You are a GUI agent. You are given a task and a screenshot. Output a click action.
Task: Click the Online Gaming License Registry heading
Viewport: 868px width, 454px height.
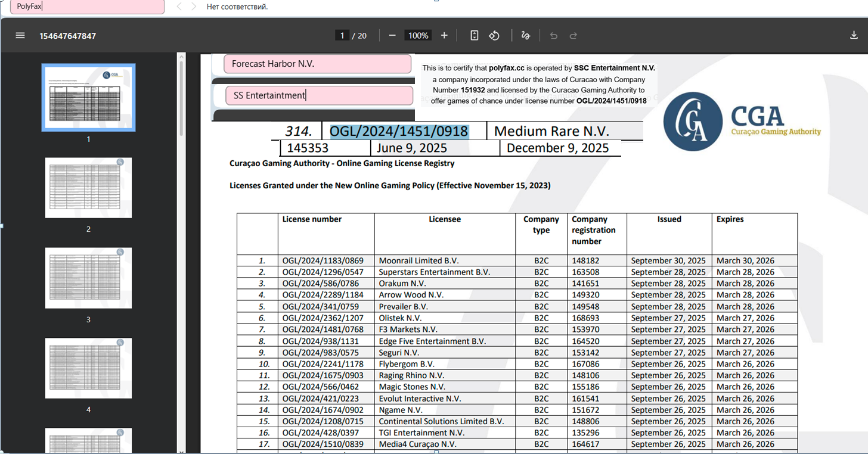342,163
